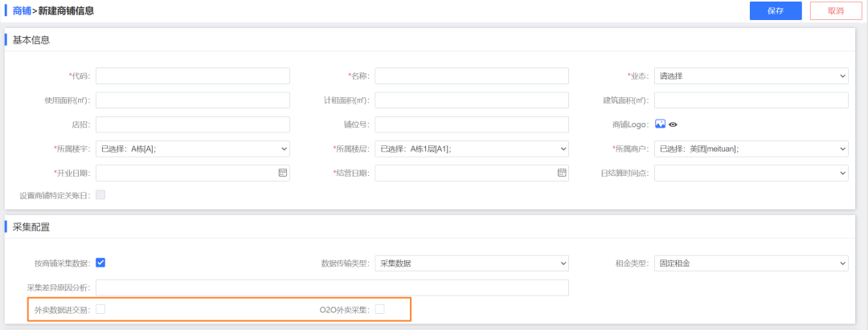Open the 所属楼层 dropdown list
This screenshot has height=330, width=868.
click(472, 149)
